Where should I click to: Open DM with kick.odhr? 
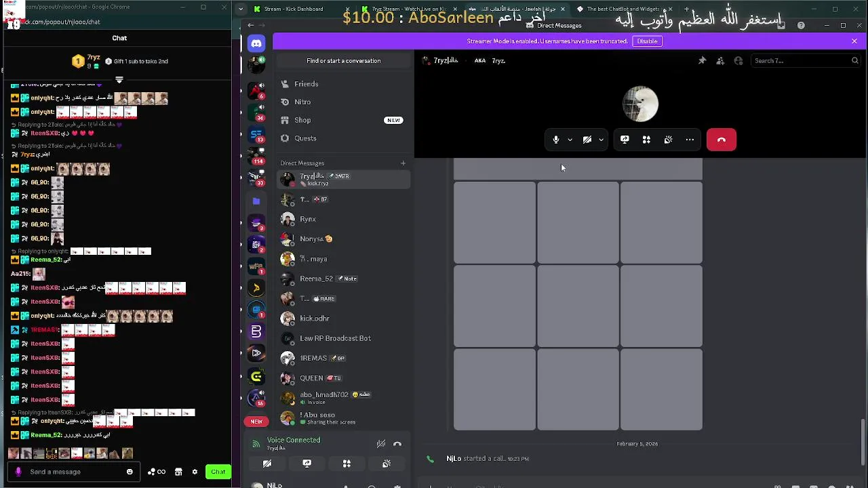point(343,318)
